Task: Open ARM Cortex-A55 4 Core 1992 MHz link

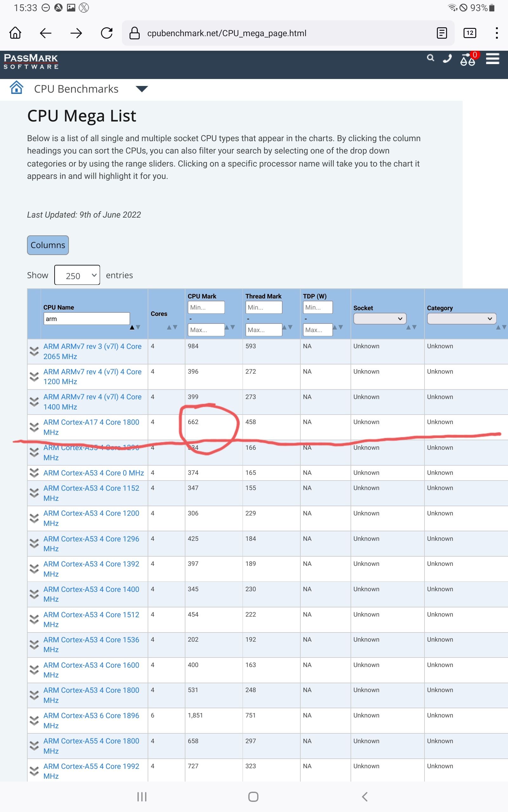Action: point(91,771)
